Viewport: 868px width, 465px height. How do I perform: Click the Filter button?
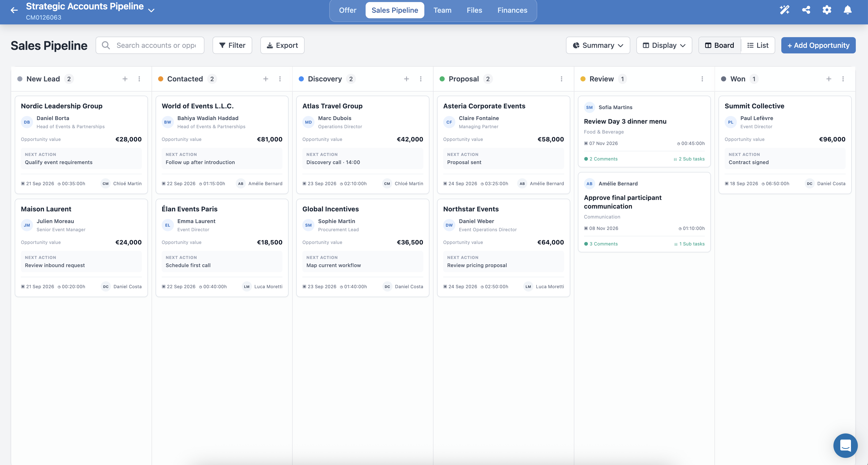coord(232,45)
